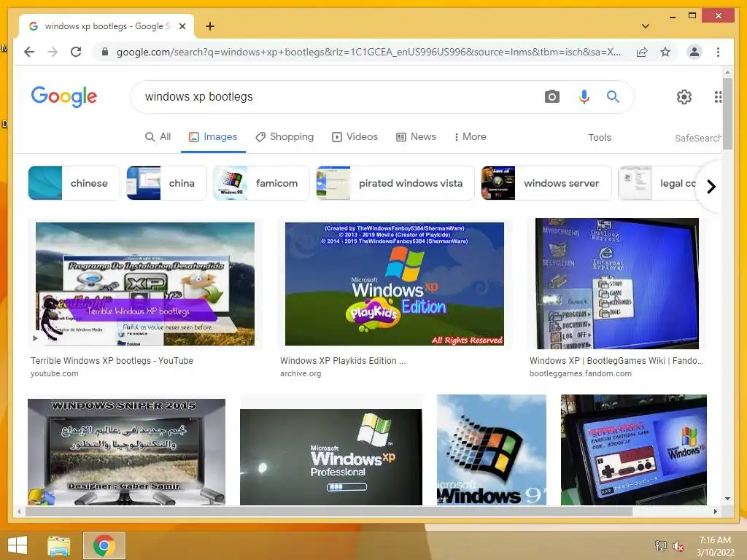
Task: Click the muted volume tray icon
Action: 678,545
